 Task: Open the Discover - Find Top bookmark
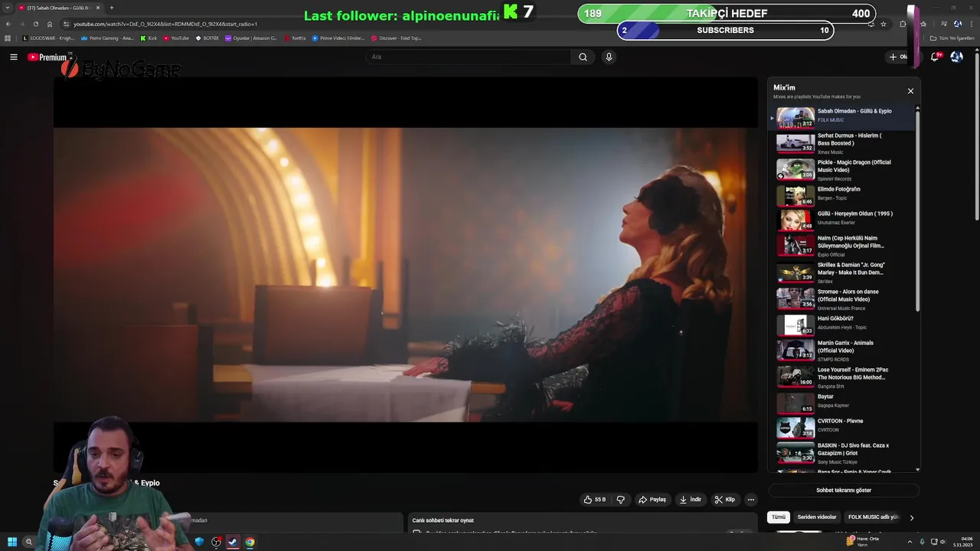click(x=397, y=38)
